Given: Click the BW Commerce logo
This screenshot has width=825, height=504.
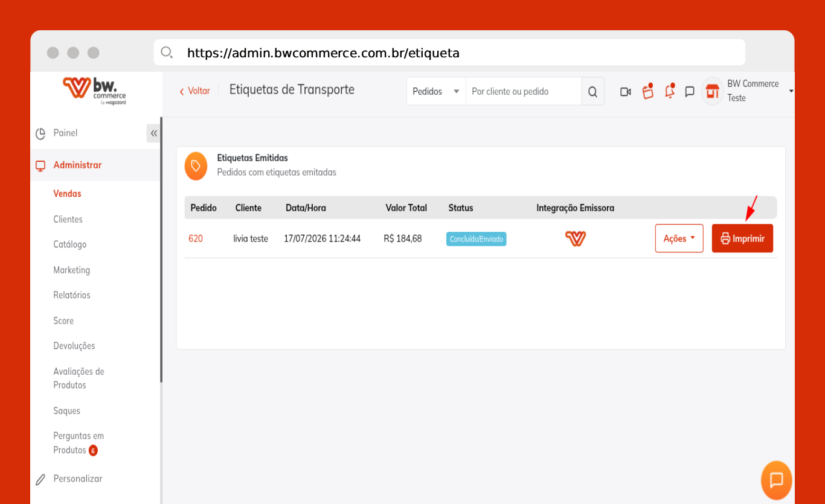Looking at the screenshot, I should [x=95, y=90].
